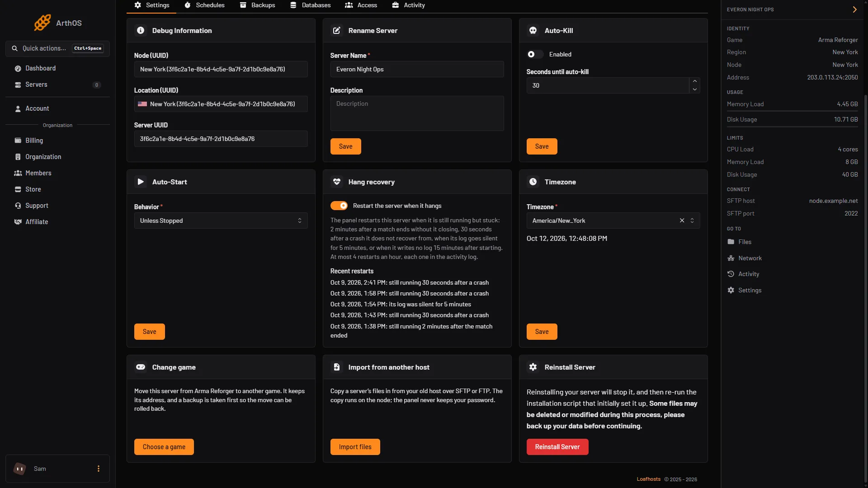Turn off Restart the server when it hangs
This screenshot has width=868, height=488.
339,206
